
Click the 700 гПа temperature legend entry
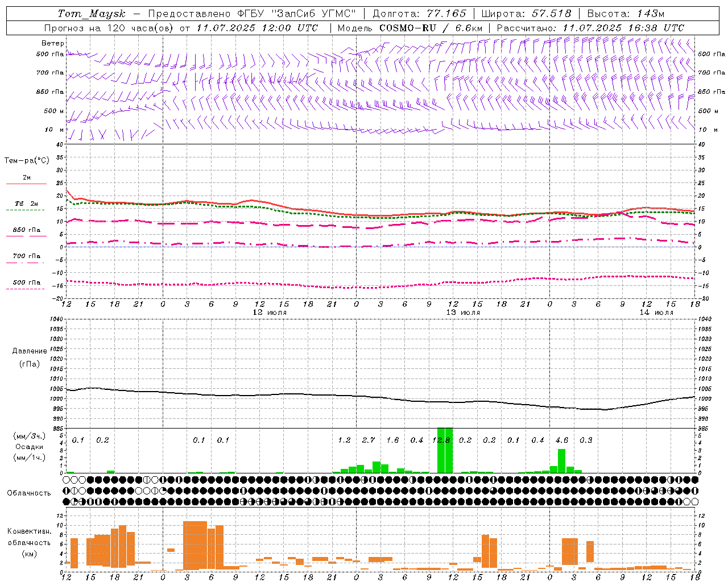click(x=27, y=256)
